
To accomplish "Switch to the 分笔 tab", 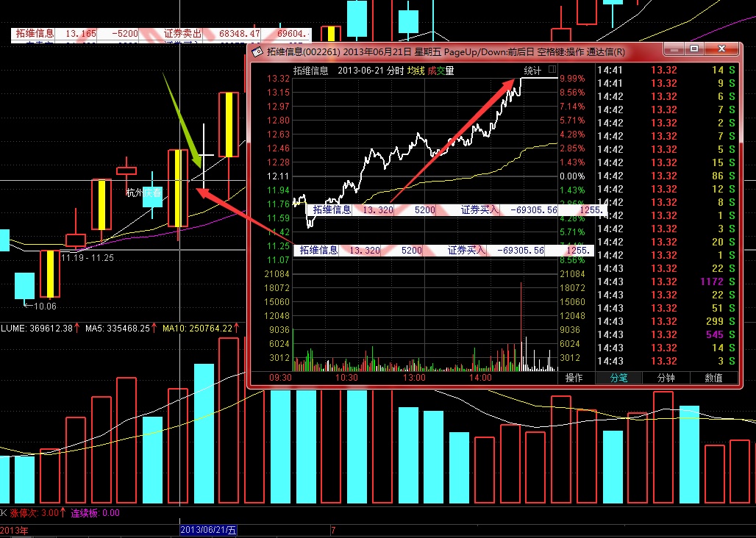I will 618,378.
